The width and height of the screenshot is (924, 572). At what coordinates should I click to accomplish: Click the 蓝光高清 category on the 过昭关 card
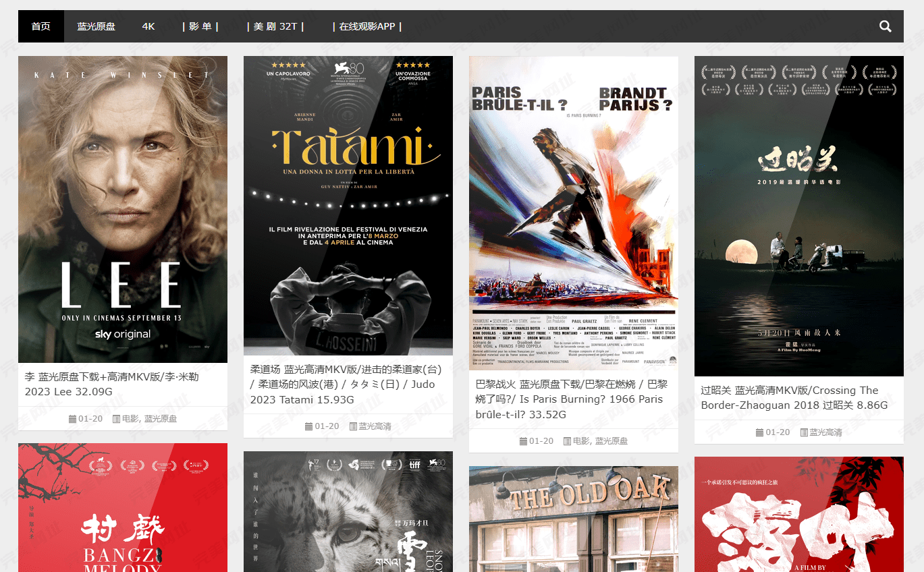coord(826,432)
